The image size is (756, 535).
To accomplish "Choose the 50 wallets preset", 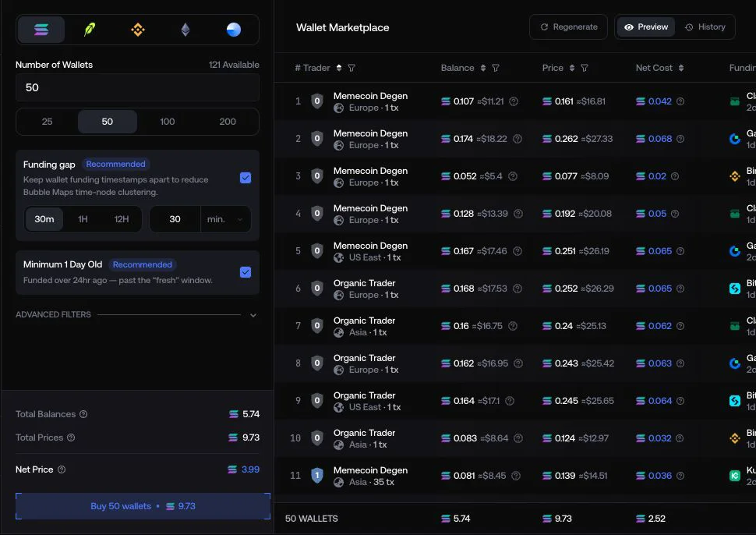I will [x=108, y=122].
